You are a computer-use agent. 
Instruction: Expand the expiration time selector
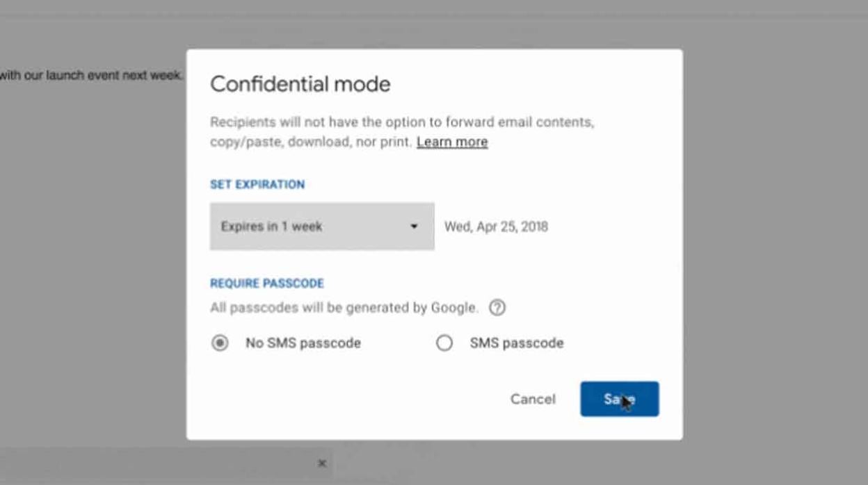[321, 226]
